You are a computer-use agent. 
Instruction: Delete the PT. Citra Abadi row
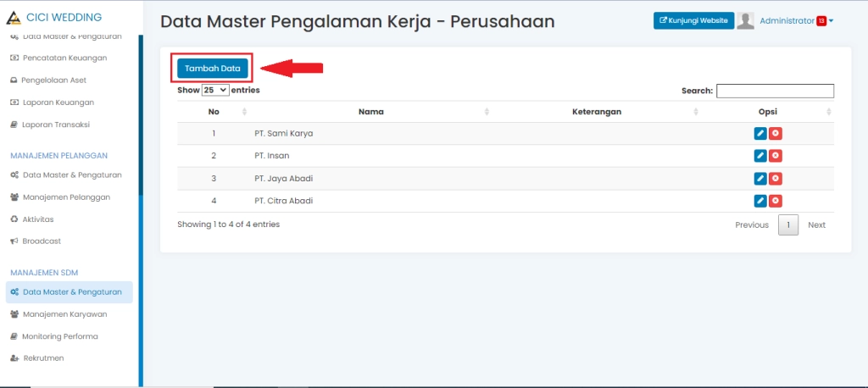pyautogui.click(x=776, y=201)
